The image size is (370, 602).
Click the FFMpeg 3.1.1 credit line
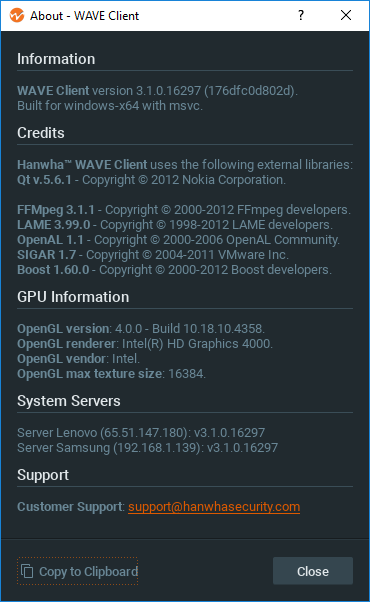tap(184, 210)
